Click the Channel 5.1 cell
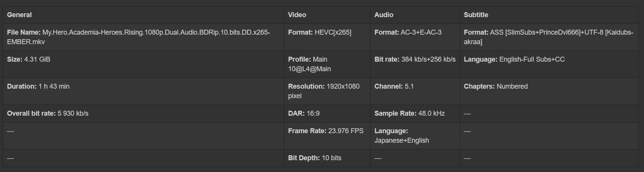 [394, 86]
